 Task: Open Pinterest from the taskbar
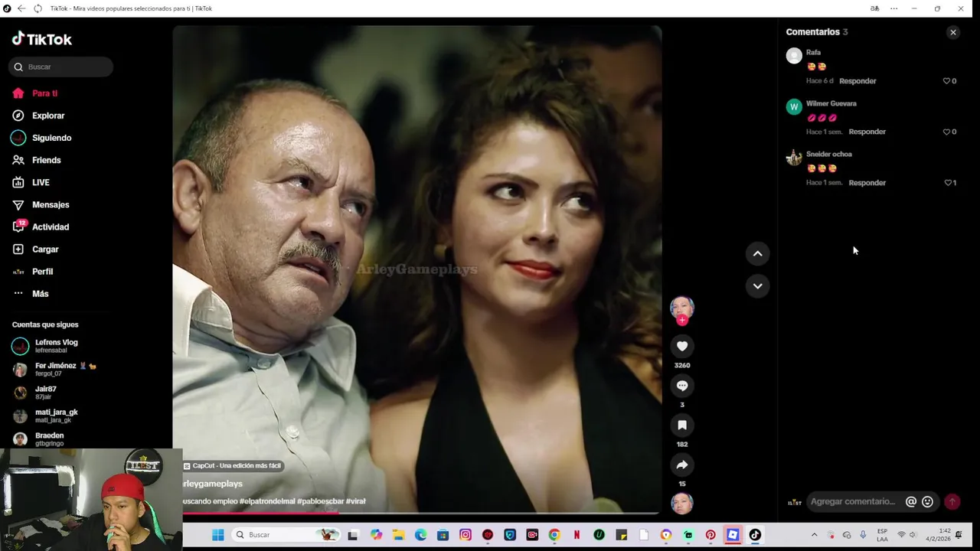point(710,535)
